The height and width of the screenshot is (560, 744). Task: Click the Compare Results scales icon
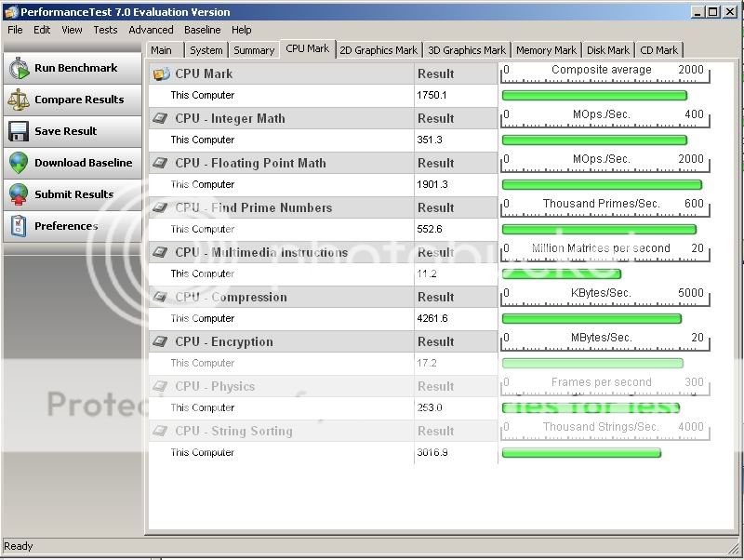(19, 100)
